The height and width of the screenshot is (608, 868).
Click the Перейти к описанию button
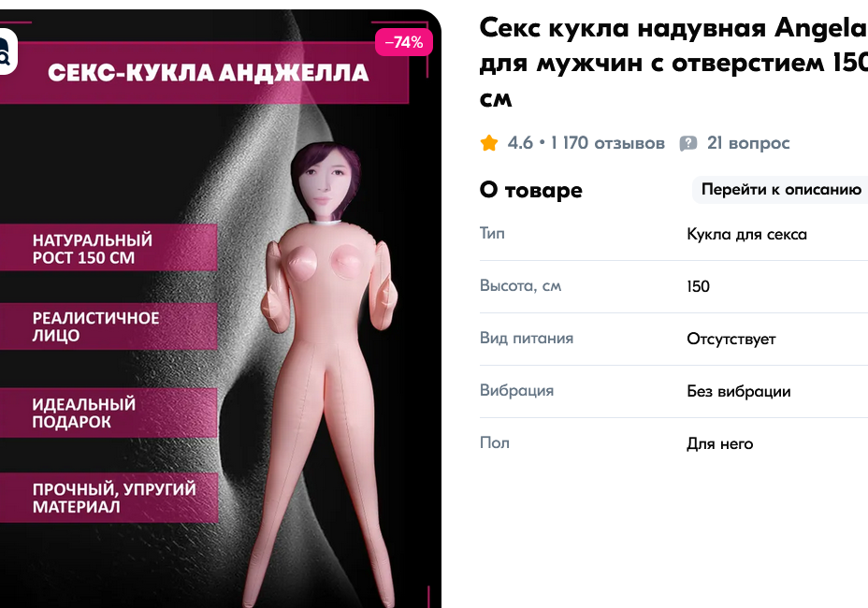coord(780,189)
